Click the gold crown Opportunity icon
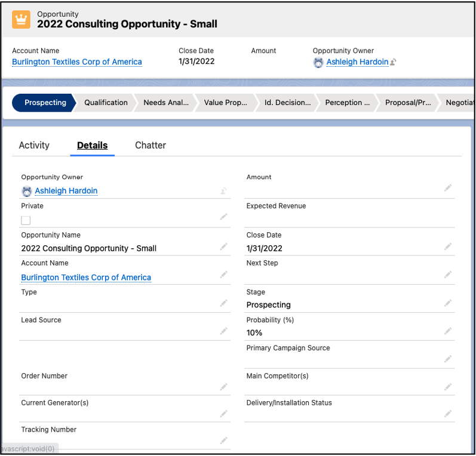The width and height of the screenshot is (476, 456). click(21, 19)
